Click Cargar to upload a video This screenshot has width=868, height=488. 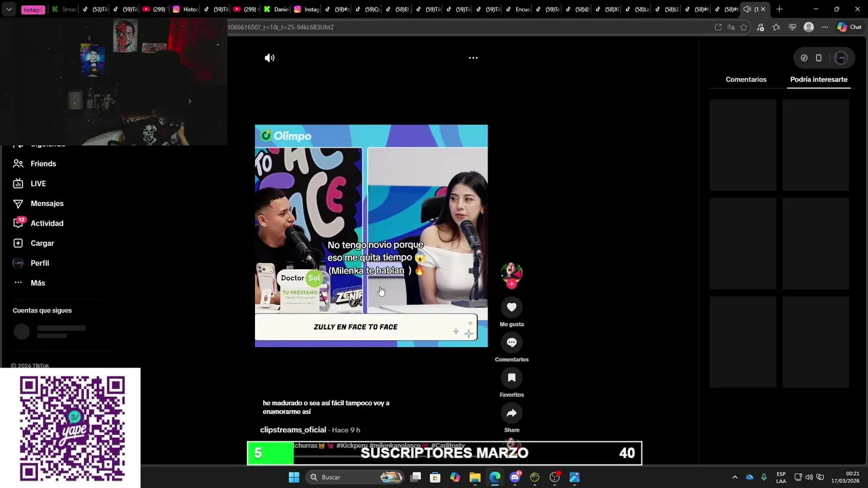pos(42,243)
